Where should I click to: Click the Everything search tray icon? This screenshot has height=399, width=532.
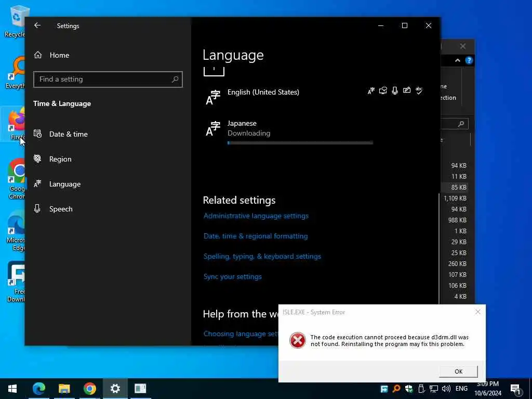396,389
